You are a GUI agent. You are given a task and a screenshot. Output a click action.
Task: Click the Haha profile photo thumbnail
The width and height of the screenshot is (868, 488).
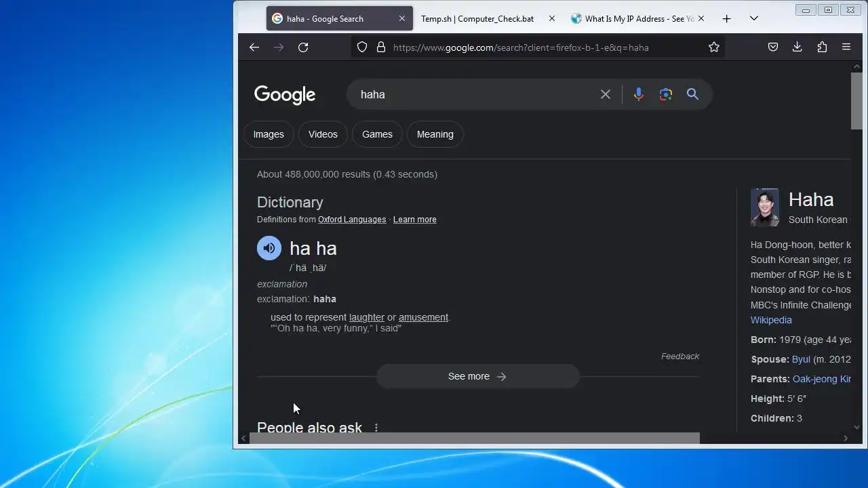(765, 207)
